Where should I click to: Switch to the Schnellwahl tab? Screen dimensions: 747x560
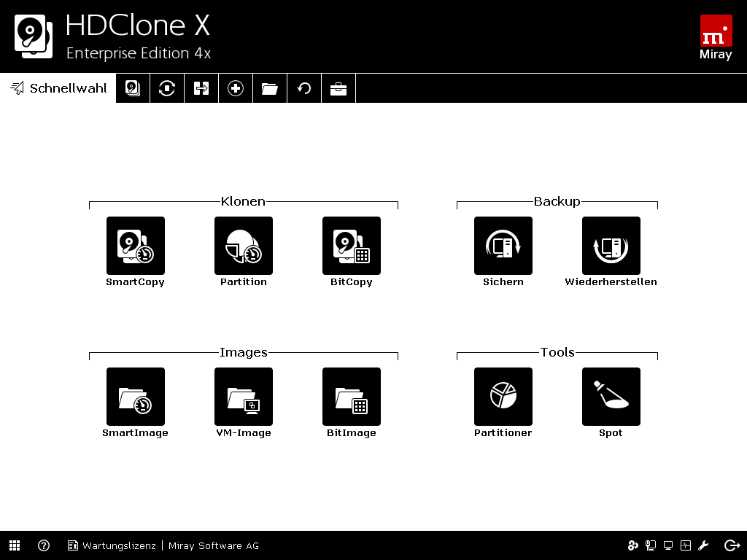click(x=58, y=88)
